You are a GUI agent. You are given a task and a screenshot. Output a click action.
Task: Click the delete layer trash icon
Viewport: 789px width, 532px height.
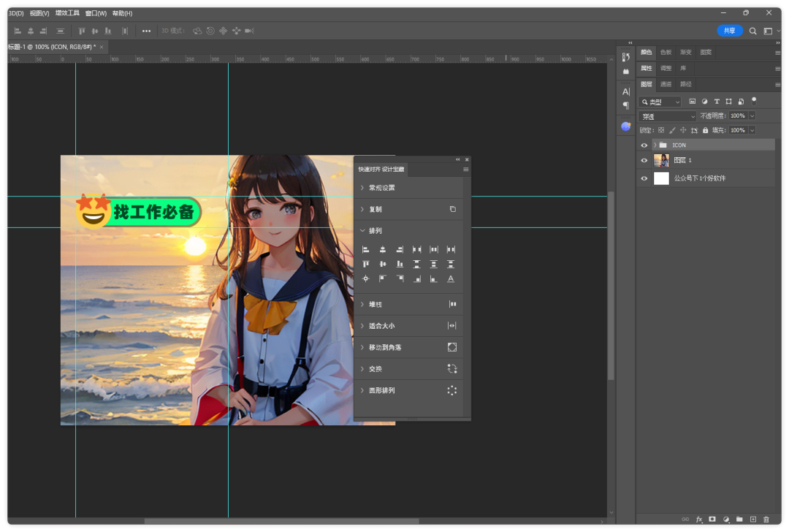coord(766,519)
